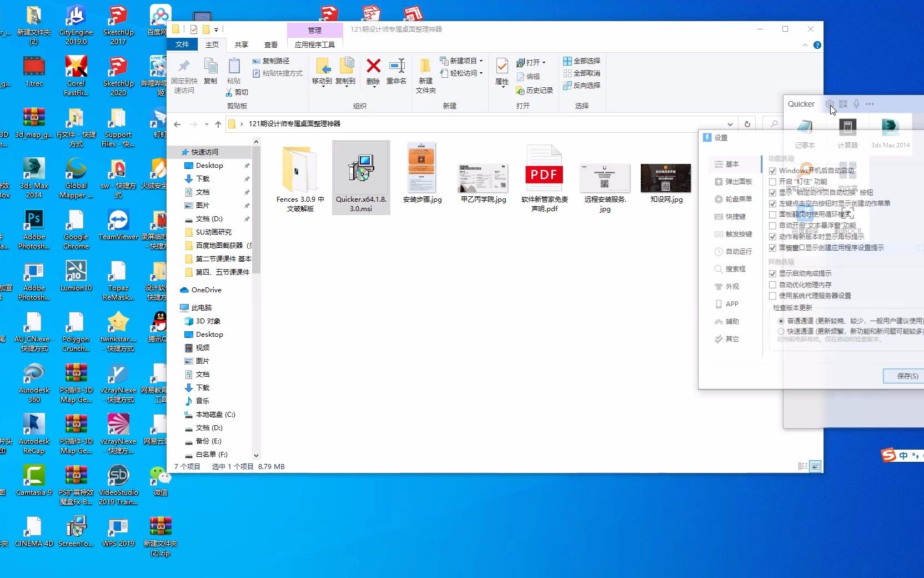Enable the 开启"钉住"功能 checkbox
Screen dimensions: 924x578
pos(772,181)
